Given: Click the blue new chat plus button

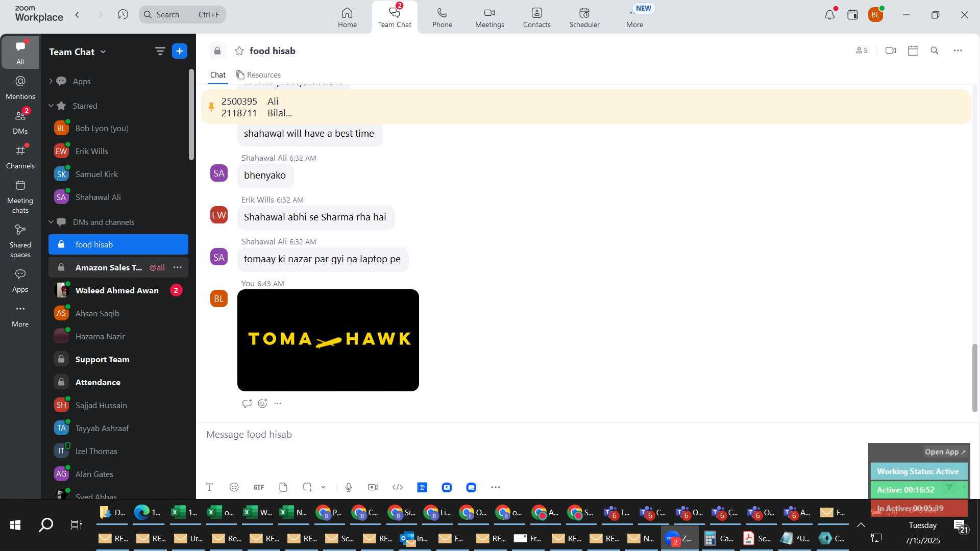Looking at the screenshot, I should click(180, 51).
